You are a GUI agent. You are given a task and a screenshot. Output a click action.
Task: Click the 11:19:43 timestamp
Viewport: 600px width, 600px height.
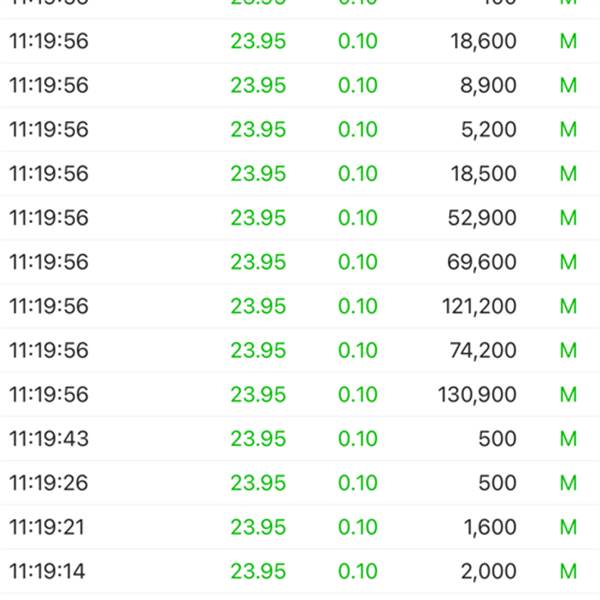[x=48, y=438]
